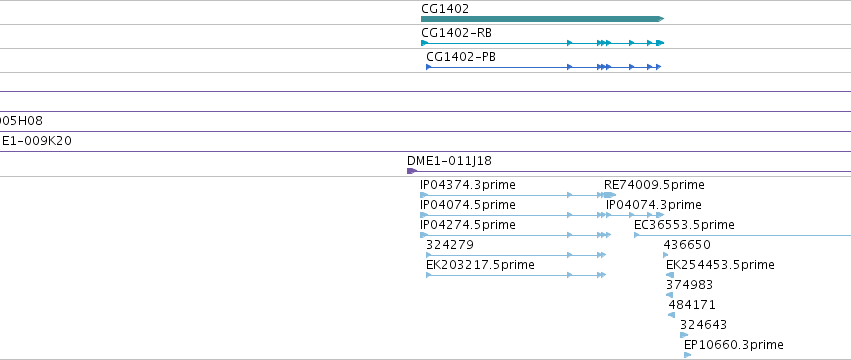Click the EC36553.5prime feature label
This screenshot has height=360, width=851.
tap(684, 225)
